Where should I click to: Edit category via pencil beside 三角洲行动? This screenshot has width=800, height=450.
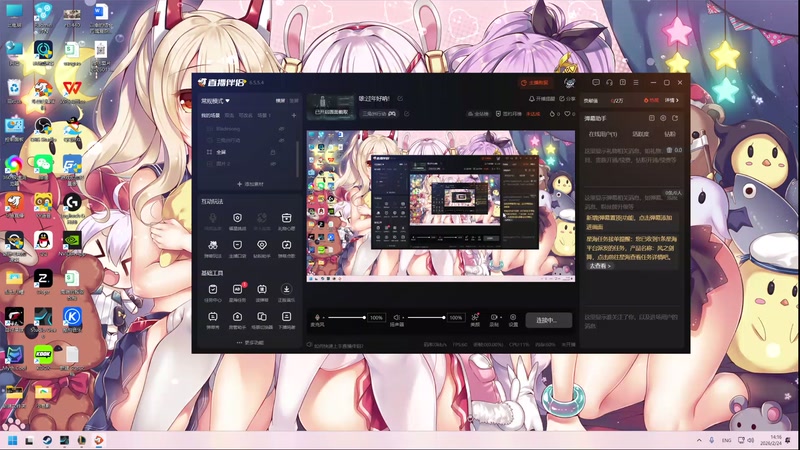(x=407, y=114)
